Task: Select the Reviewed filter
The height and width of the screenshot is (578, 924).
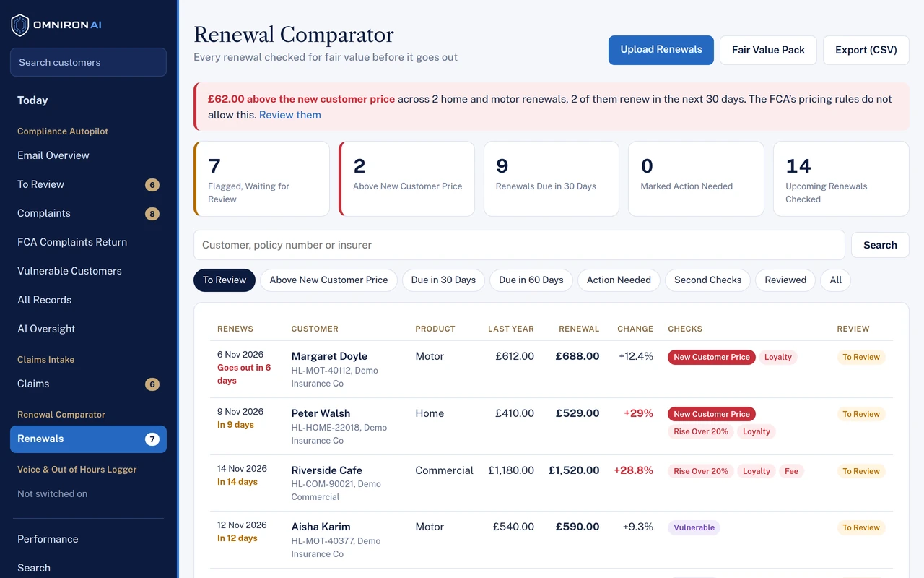Action: [x=785, y=280]
